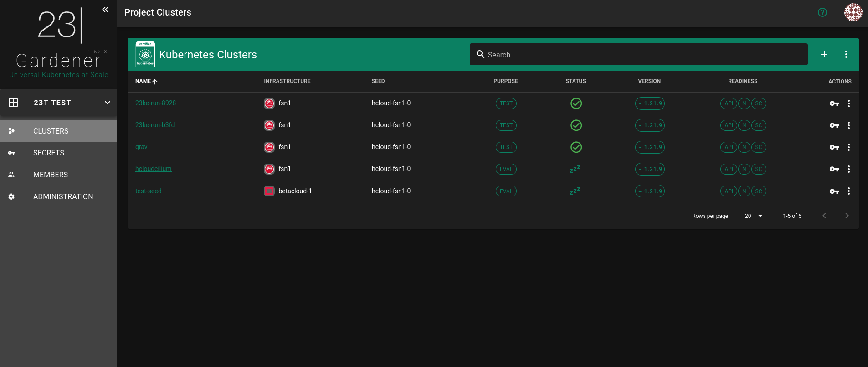Create a new cluster with plus icon
Viewport: 868px width, 367px height.
pos(824,54)
